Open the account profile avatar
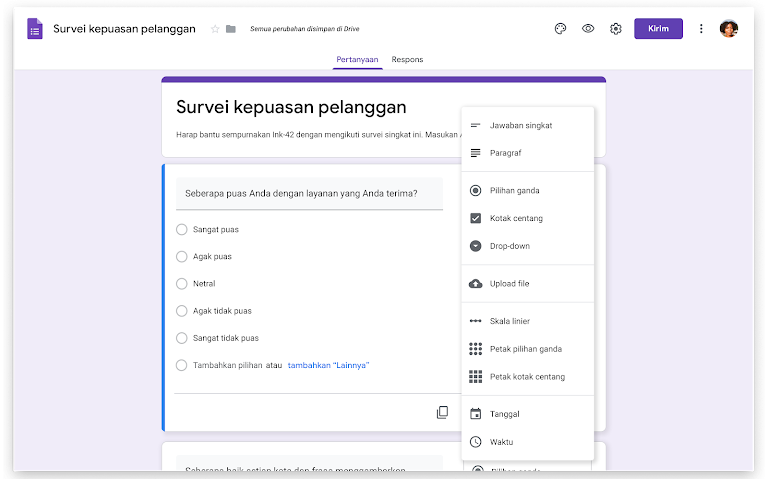This screenshot has height=479, width=768. click(x=729, y=29)
